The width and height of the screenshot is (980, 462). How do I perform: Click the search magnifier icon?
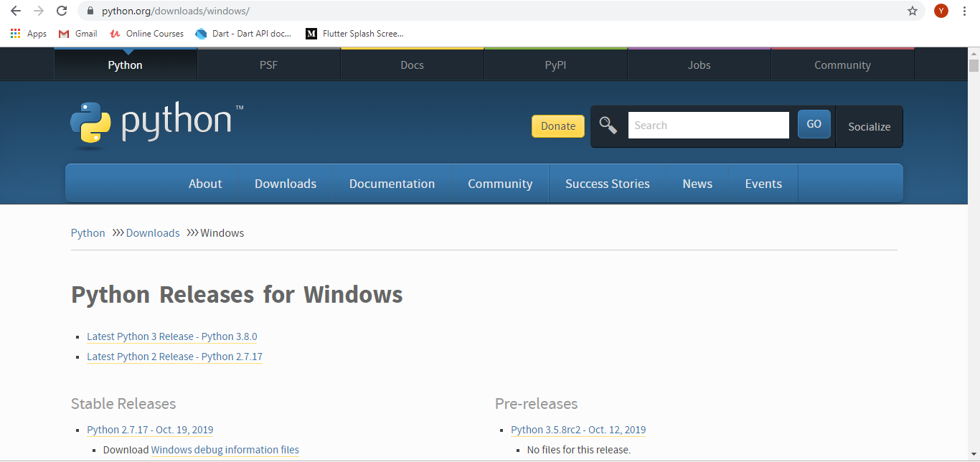click(x=608, y=125)
